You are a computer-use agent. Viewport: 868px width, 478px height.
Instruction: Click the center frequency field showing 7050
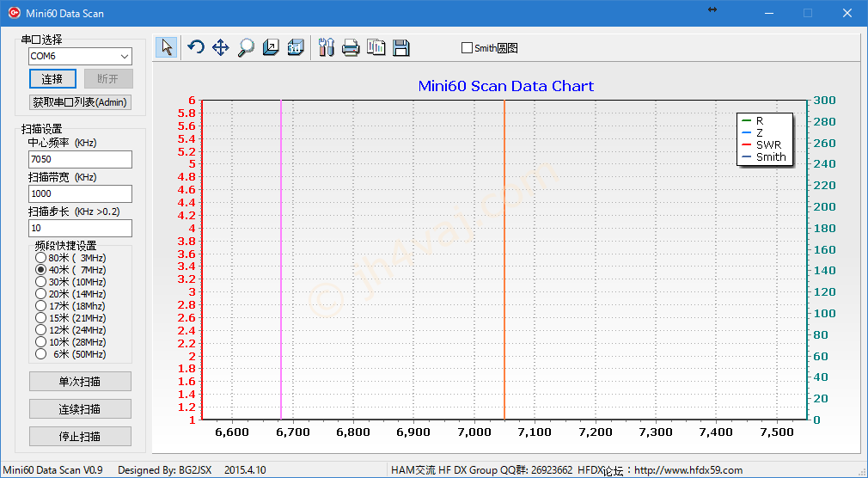click(x=80, y=160)
